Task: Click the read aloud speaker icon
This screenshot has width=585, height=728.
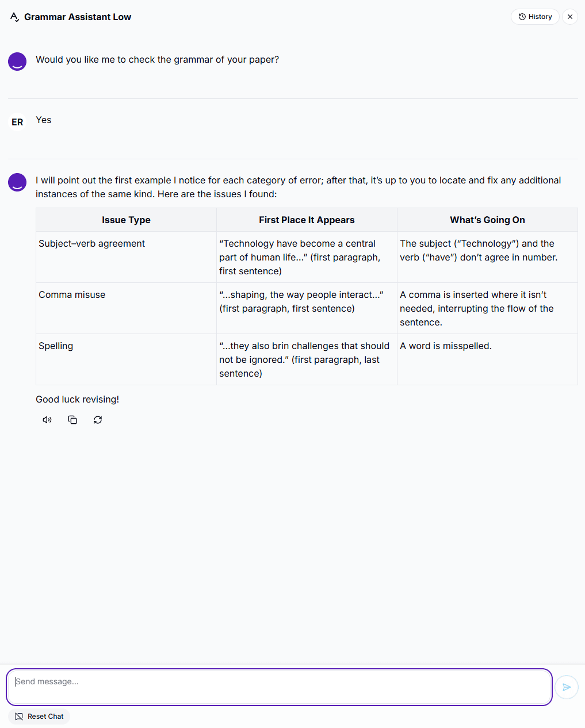Action: pos(47,420)
